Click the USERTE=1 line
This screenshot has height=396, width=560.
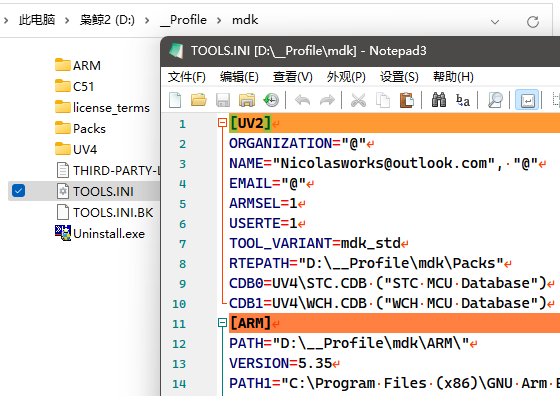(x=263, y=223)
